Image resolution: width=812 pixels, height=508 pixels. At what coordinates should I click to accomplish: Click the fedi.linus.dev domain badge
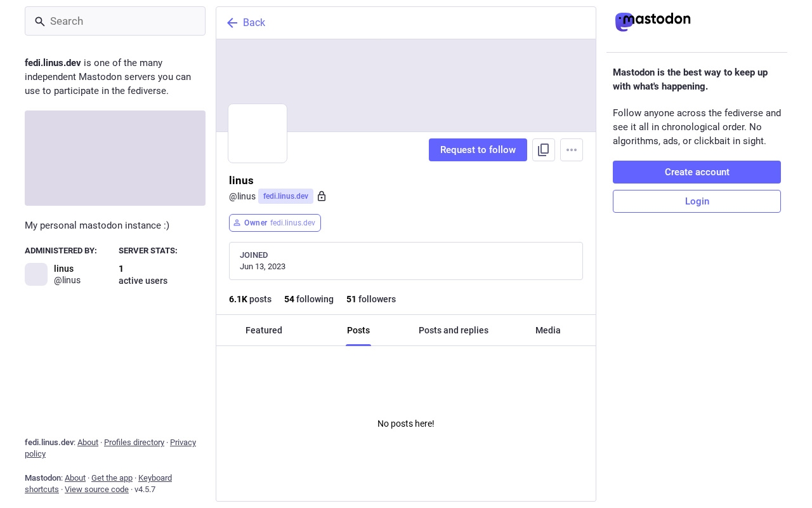pos(285,196)
